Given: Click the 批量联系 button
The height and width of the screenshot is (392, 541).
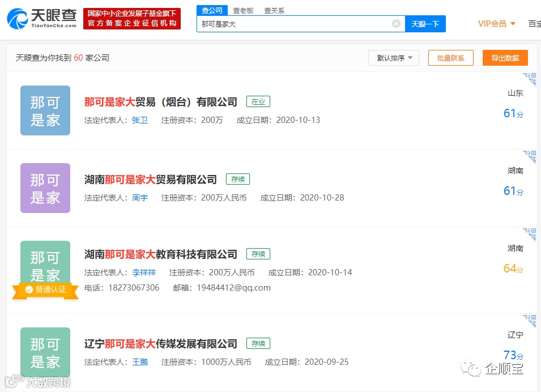Looking at the screenshot, I should (450, 58).
